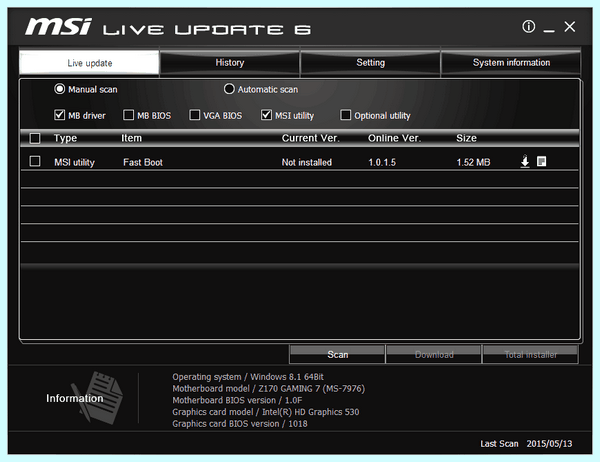Enable the VGA BIOS checkbox
Viewport: 600px width, 462px height.
[x=194, y=115]
